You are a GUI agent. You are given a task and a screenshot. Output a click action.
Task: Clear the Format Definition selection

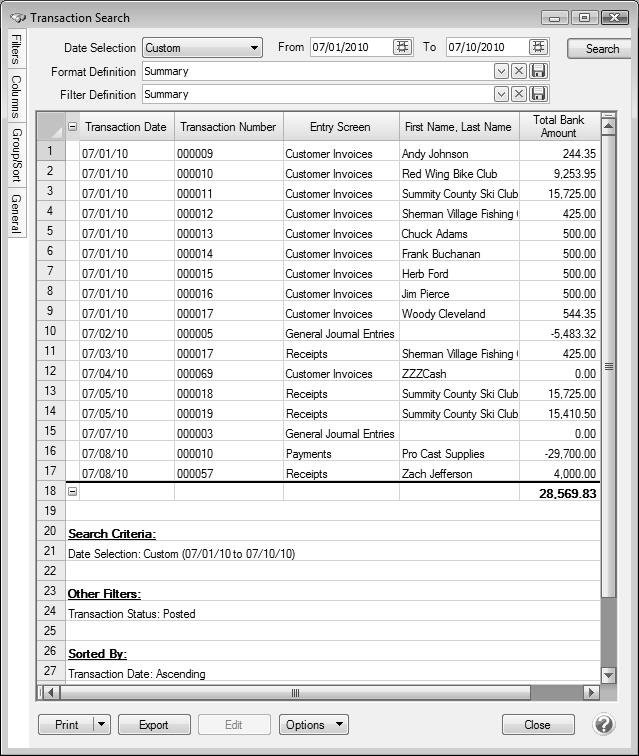coord(519,71)
